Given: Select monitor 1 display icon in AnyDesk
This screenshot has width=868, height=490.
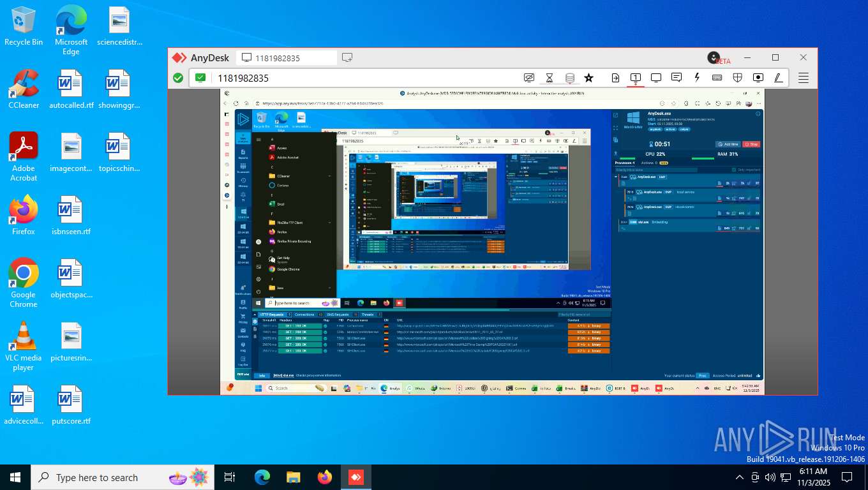Looking at the screenshot, I should tap(636, 78).
